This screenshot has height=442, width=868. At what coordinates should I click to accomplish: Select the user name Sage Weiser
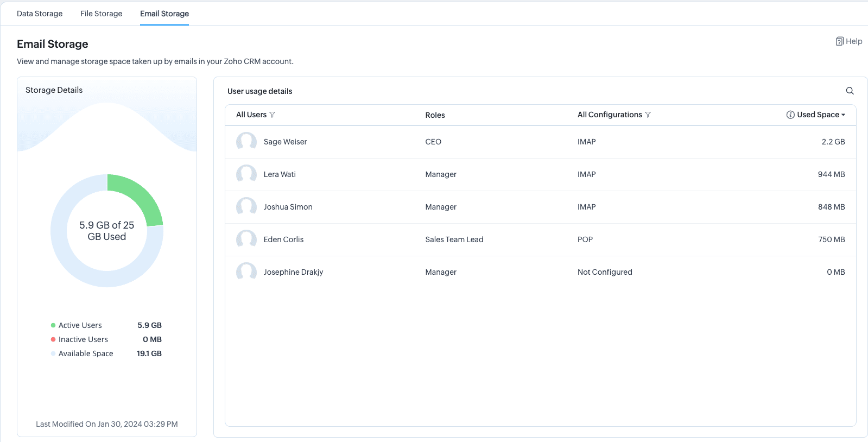coord(285,142)
